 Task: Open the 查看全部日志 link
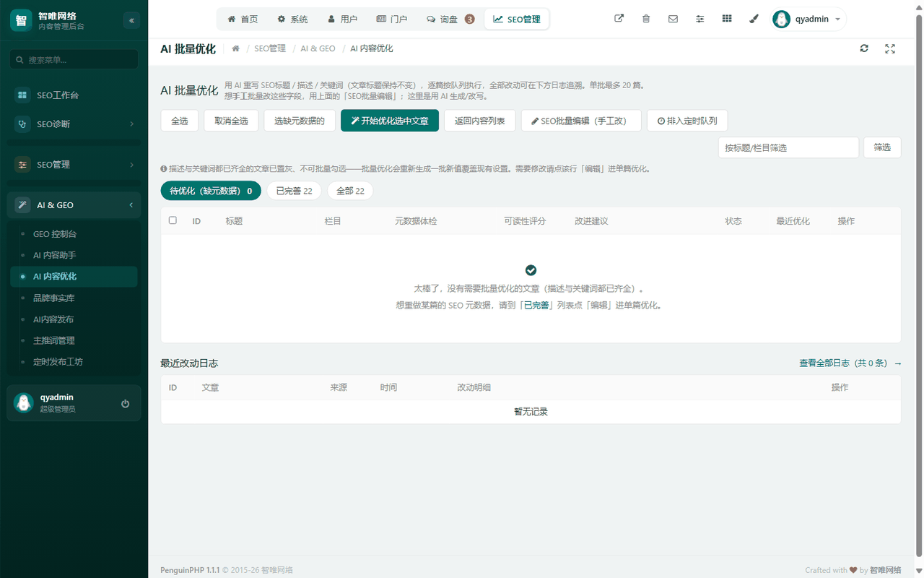850,363
